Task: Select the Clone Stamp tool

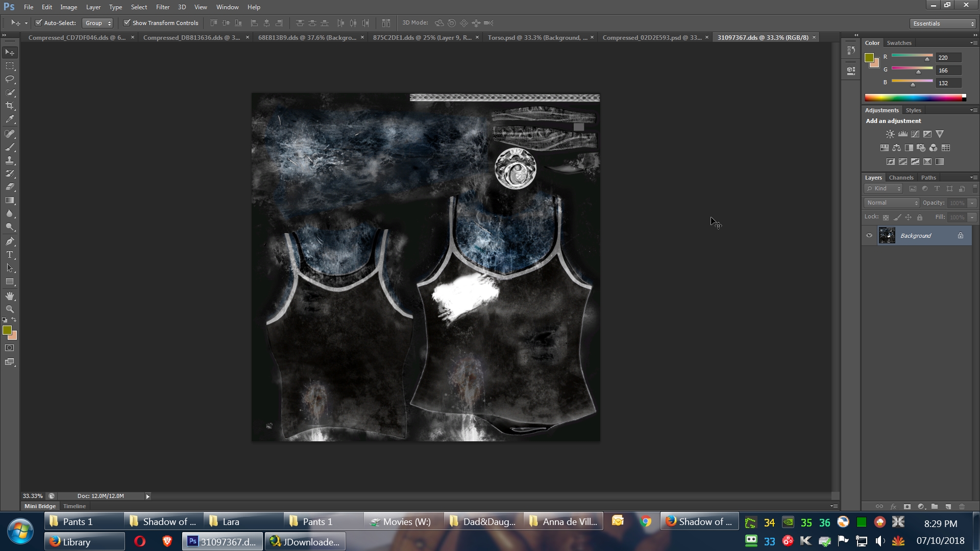Action: point(10,160)
